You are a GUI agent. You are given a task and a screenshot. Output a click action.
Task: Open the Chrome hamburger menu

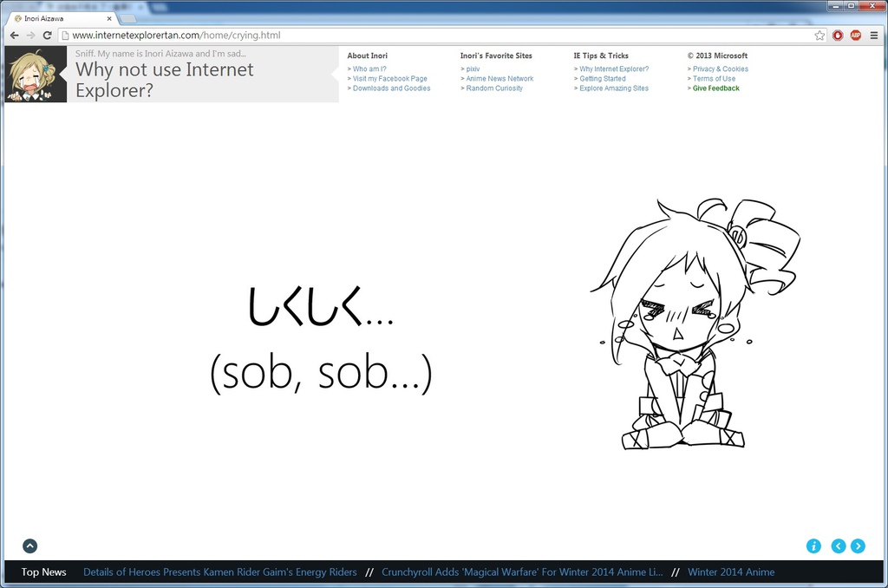(x=874, y=35)
